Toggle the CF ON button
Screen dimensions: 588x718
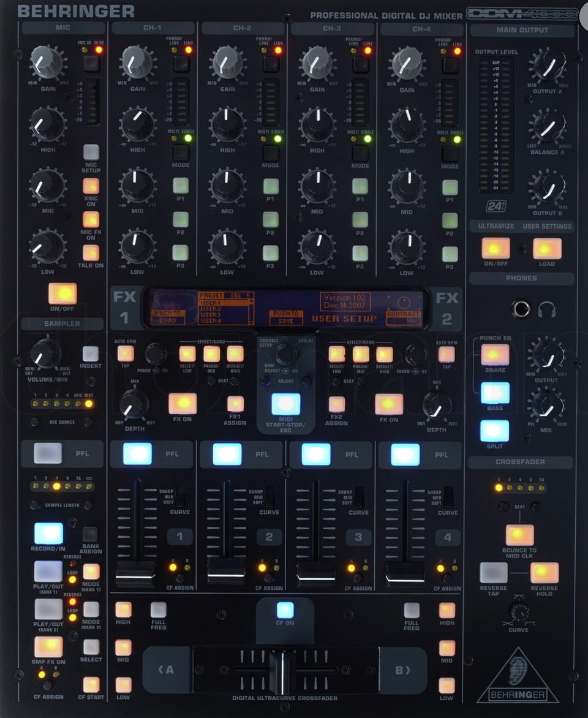click(285, 610)
